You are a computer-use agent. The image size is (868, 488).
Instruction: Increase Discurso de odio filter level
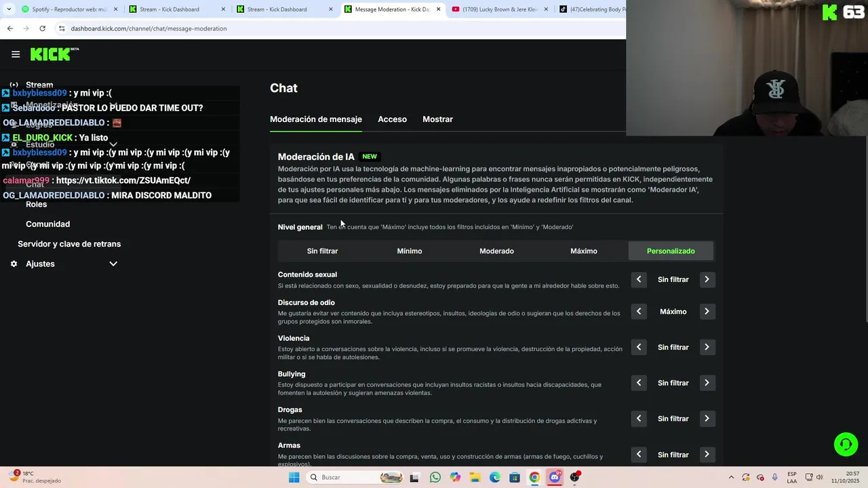click(707, 311)
